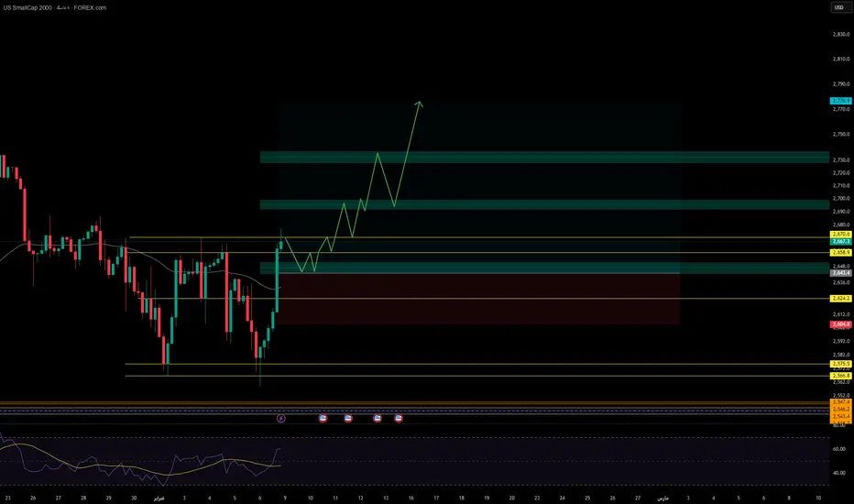This screenshot has width=854, height=504.
Task: Select the orange 2,547.4 price label
Action: [841, 402]
